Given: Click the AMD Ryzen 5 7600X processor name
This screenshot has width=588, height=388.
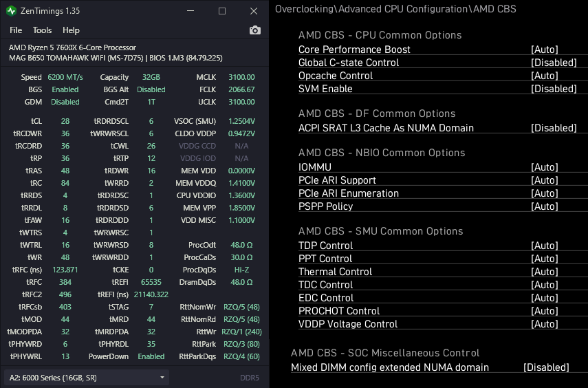Looking at the screenshot, I should click(72, 47).
